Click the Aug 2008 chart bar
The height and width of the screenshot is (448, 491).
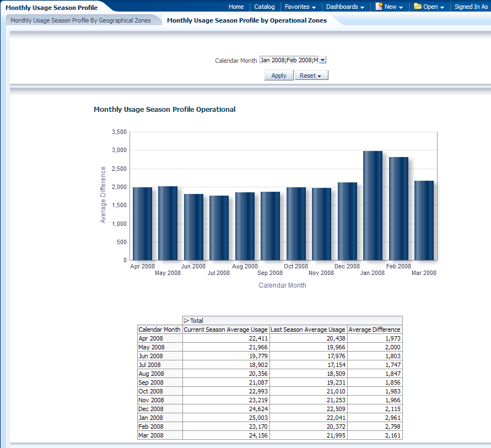[245, 226]
